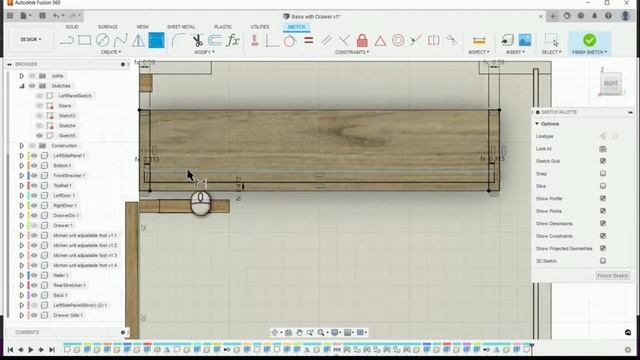The image size is (640, 360).
Task: Apply the Perpendicular constraint
Action: click(x=344, y=40)
